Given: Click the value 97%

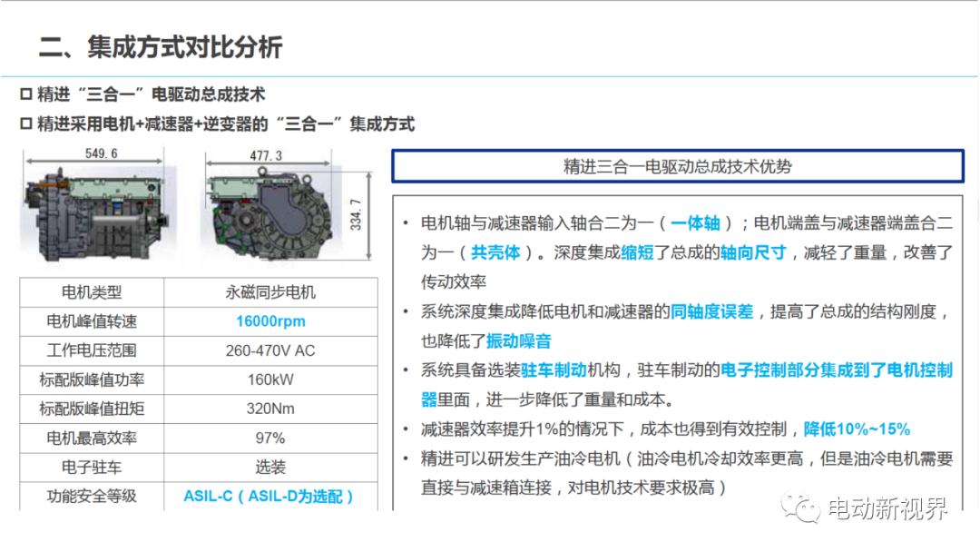Looking at the screenshot, I should [x=270, y=439].
